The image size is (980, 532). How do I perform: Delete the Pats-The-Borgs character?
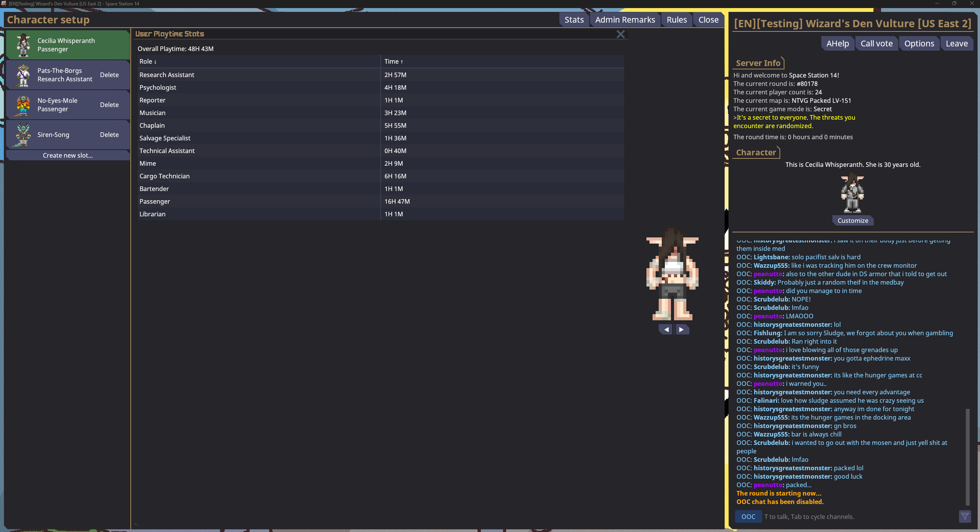[109, 75]
